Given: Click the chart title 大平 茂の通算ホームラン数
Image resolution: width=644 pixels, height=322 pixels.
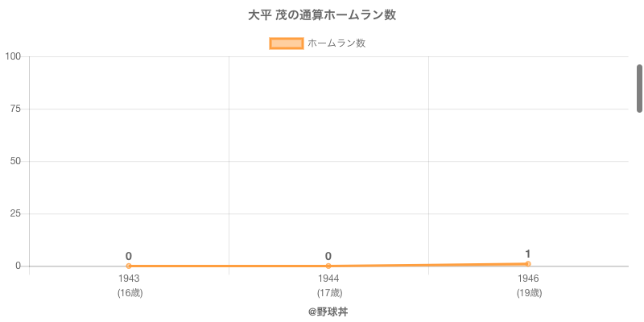Looking at the screenshot, I should (322, 15).
